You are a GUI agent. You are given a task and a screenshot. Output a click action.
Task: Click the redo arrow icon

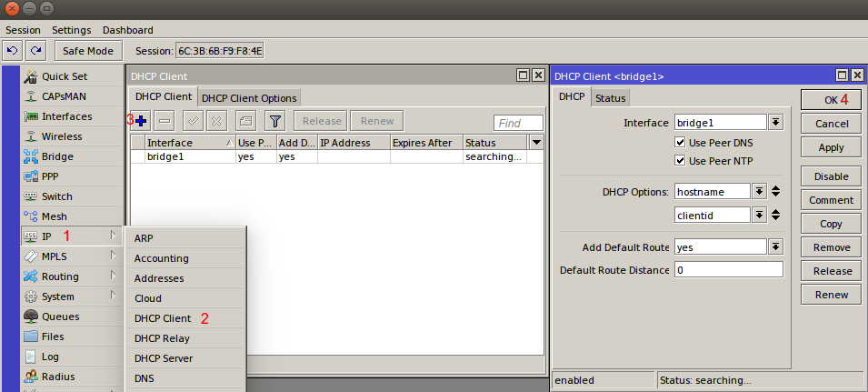pos(35,51)
